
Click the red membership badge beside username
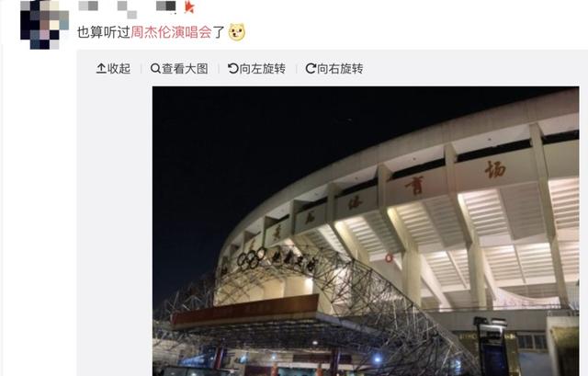(x=189, y=6)
